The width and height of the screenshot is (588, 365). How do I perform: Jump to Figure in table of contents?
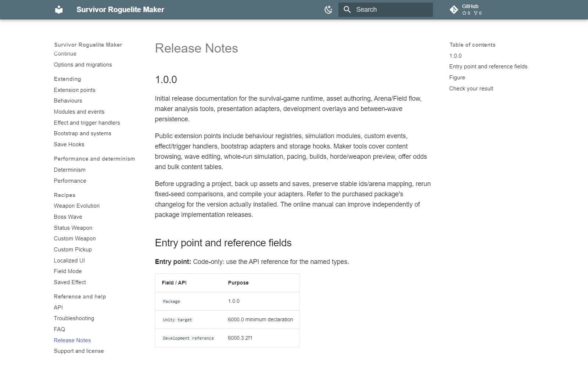(457, 78)
